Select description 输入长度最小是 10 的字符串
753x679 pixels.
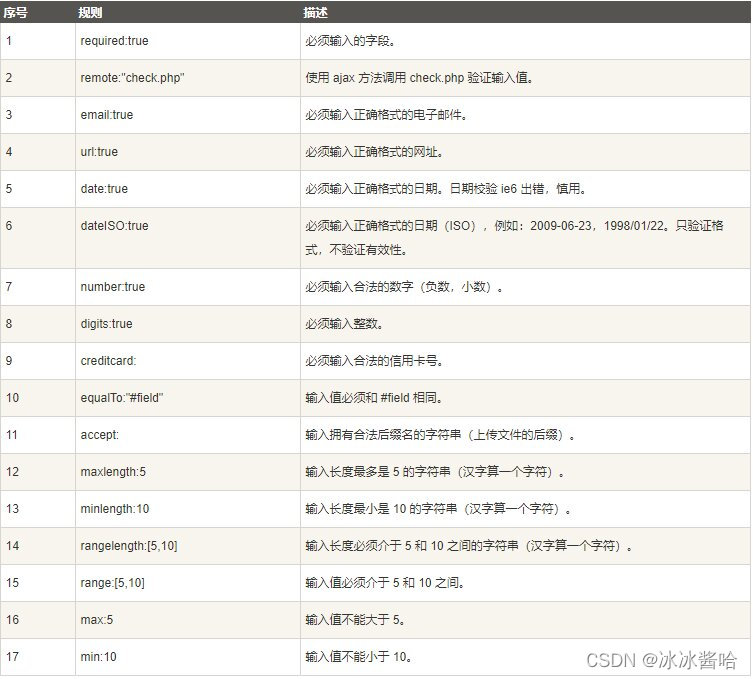pyautogui.click(x=438, y=509)
